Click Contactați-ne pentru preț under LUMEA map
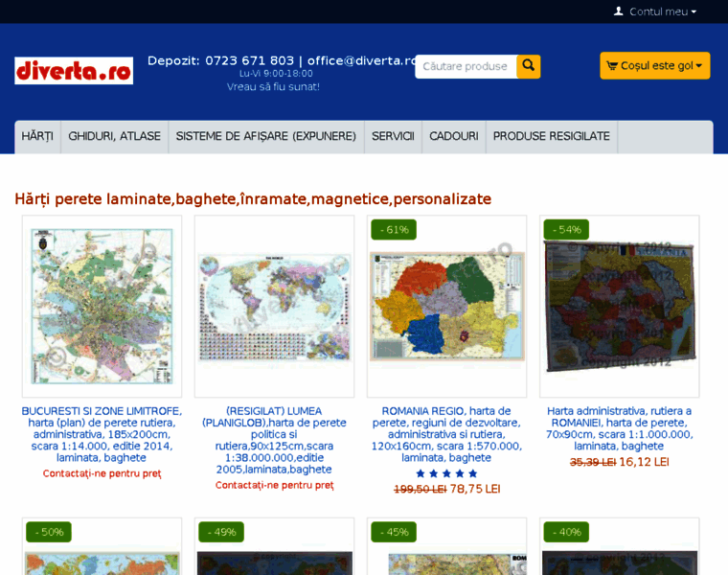Viewport: 728px width, 575px height. [x=274, y=485]
